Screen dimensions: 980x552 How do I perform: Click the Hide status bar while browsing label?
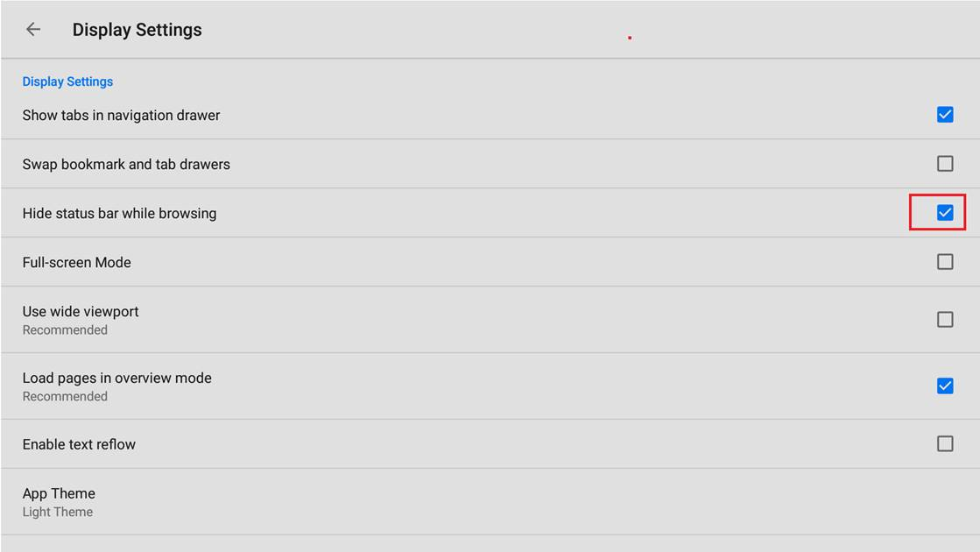tap(119, 213)
